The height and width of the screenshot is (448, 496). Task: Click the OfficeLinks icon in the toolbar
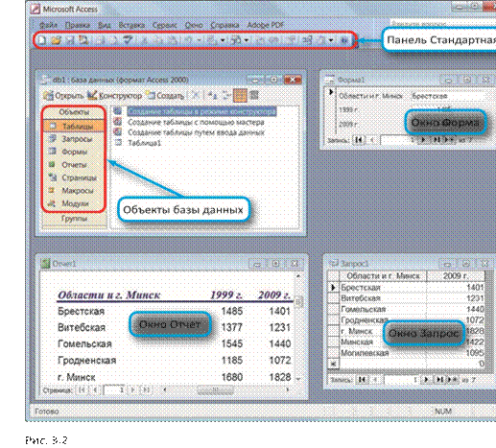pyautogui.click(x=212, y=40)
